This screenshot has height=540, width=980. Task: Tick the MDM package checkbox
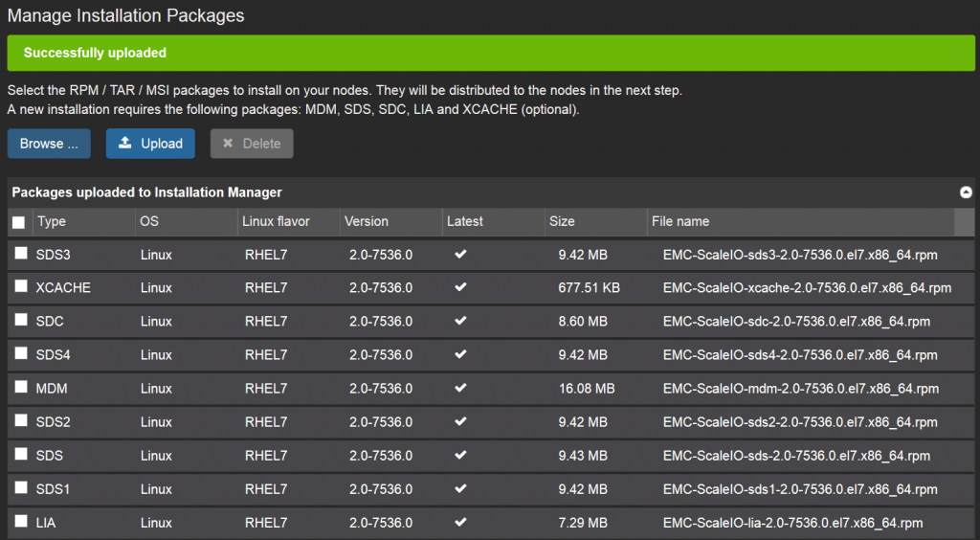pyautogui.click(x=21, y=387)
